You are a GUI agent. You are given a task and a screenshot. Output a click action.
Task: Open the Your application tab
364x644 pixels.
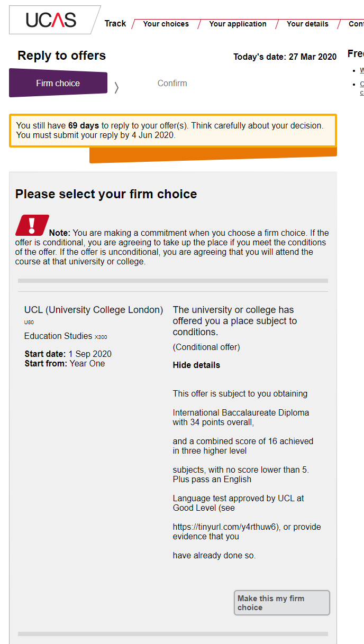pyautogui.click(x=238, y=24)
